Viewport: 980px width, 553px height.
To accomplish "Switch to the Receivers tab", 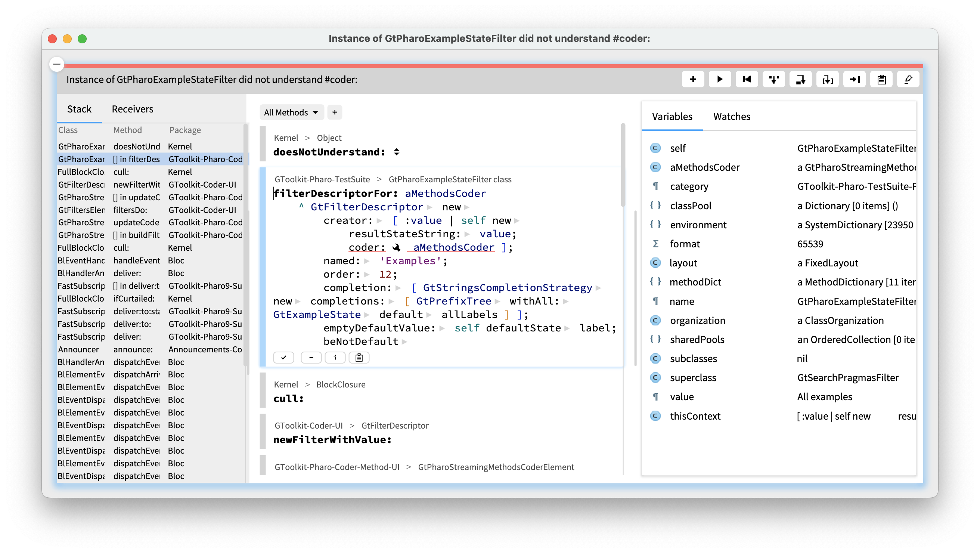I will point(132,109).
